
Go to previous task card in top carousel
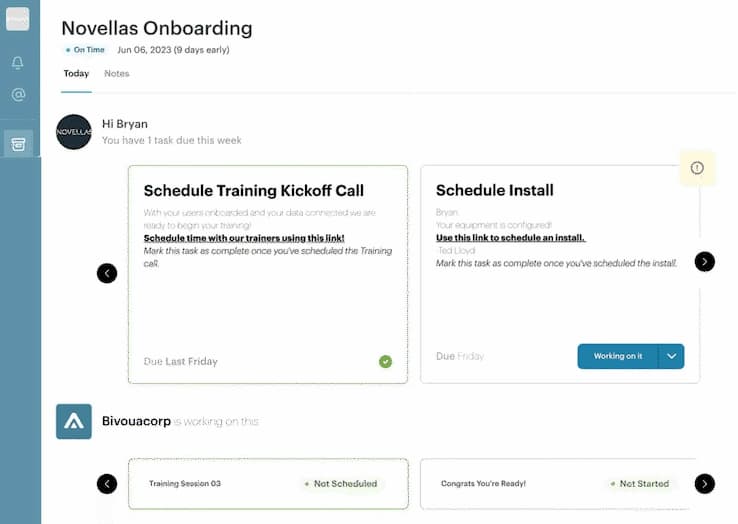107,273
